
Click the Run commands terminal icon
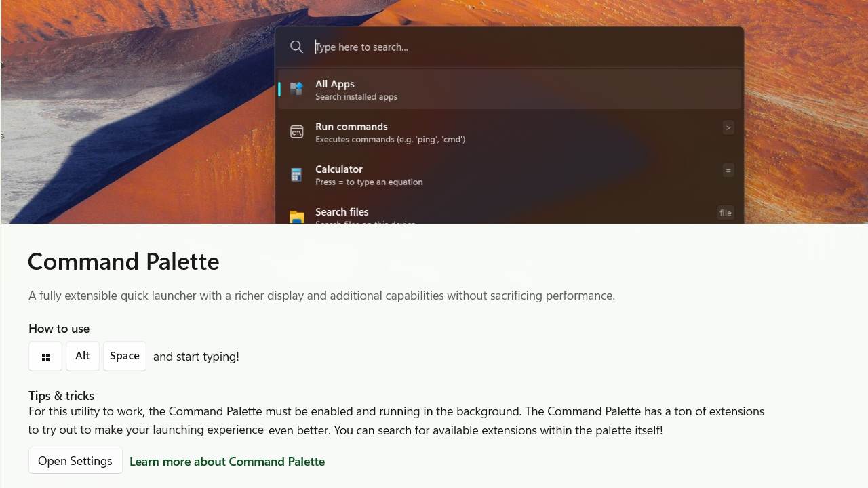click(x=296, y=131)
